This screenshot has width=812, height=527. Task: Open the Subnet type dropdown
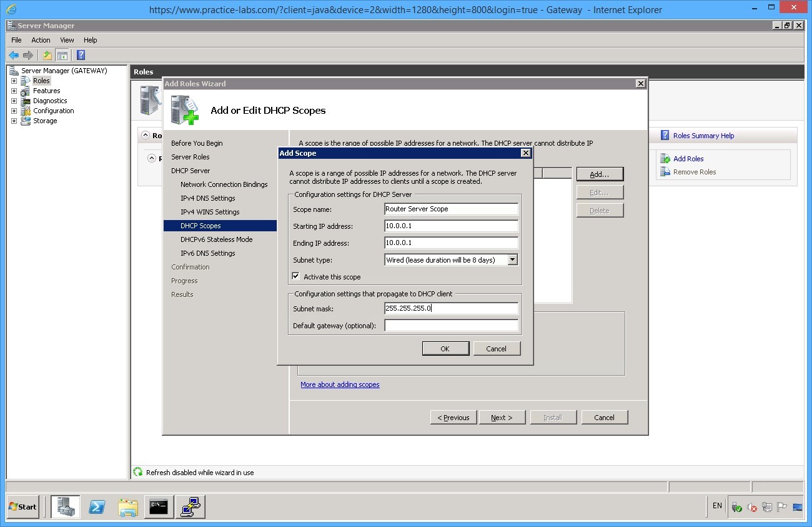coord(512,260)
